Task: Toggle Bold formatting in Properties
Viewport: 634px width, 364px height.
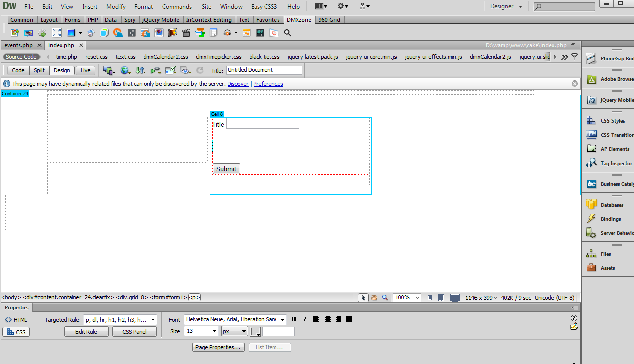Action: coord(293,319)
